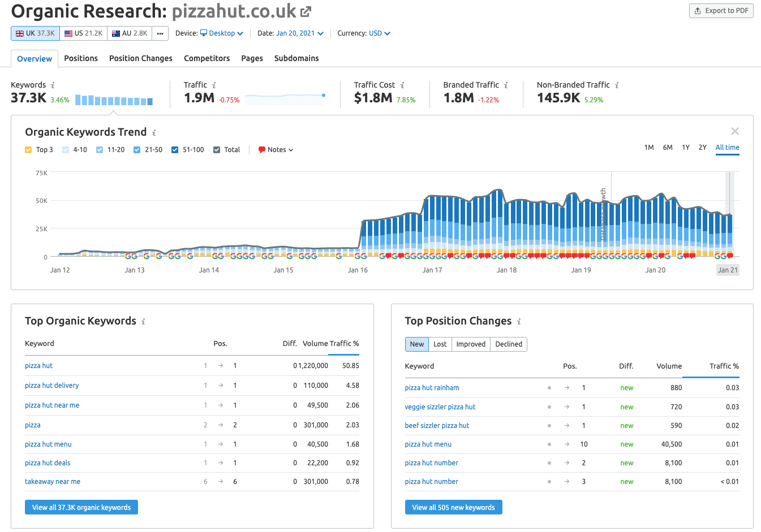Open the pizza hut delivery keyword link
761x532 pixels.
tap(52, 386)
